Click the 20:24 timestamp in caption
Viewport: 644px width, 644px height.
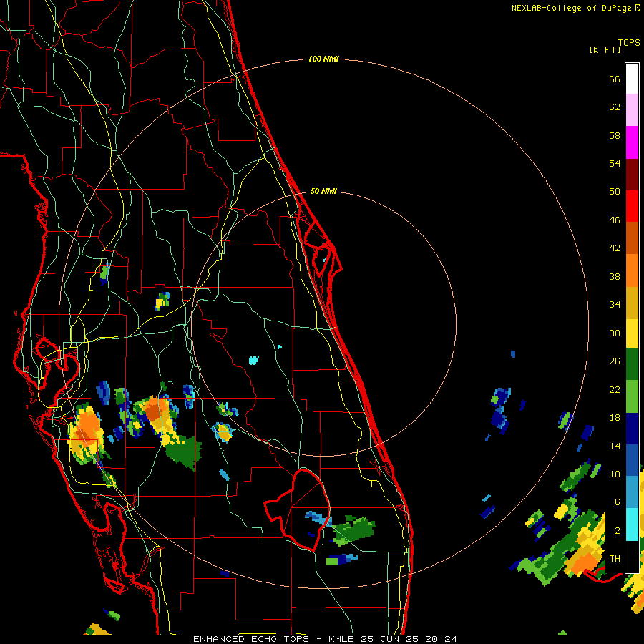tap(441, 639)
